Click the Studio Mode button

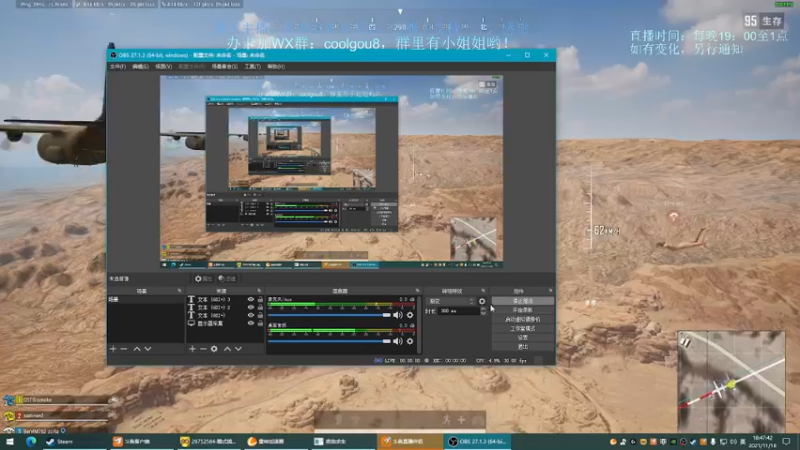point(522,329)
